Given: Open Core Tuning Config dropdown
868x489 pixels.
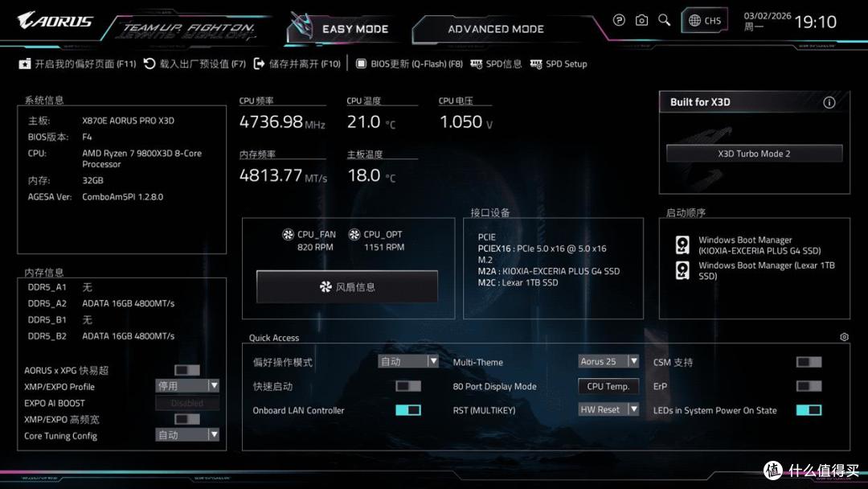Looking at the screenshot, I should coord(187,435).
